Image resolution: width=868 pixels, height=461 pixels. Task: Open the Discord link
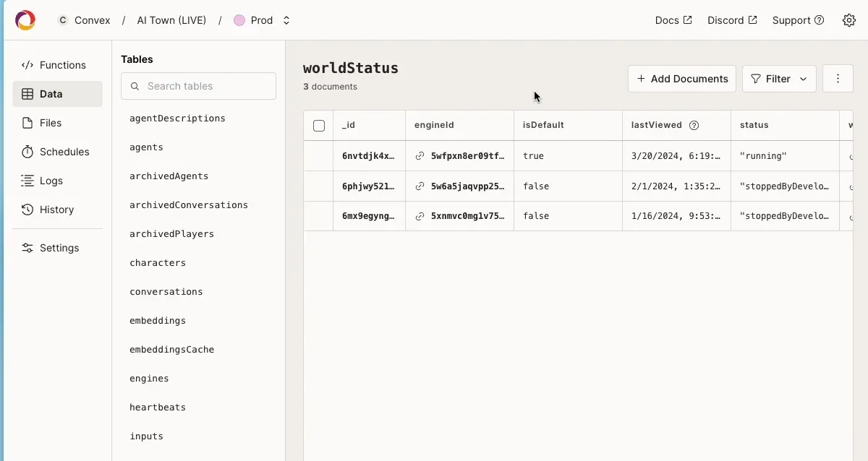tap(731, 20)
